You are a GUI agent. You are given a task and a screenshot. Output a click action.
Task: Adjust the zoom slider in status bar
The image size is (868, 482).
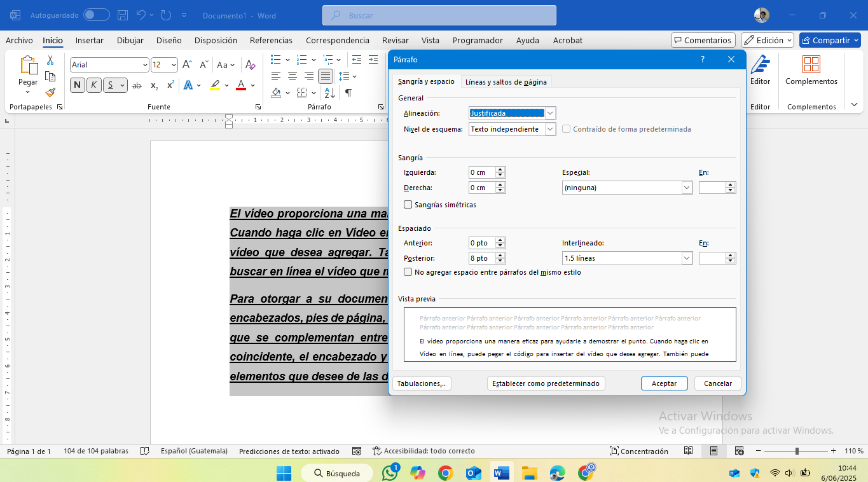797,451
